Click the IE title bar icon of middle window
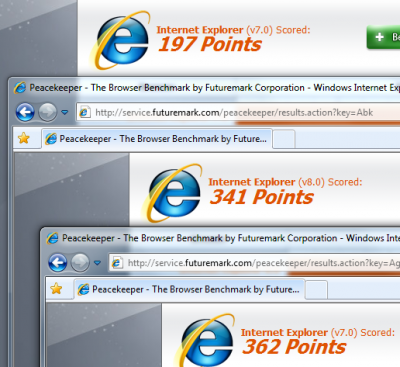The height and width of the screenshot is (367, 400). [20, 88]
